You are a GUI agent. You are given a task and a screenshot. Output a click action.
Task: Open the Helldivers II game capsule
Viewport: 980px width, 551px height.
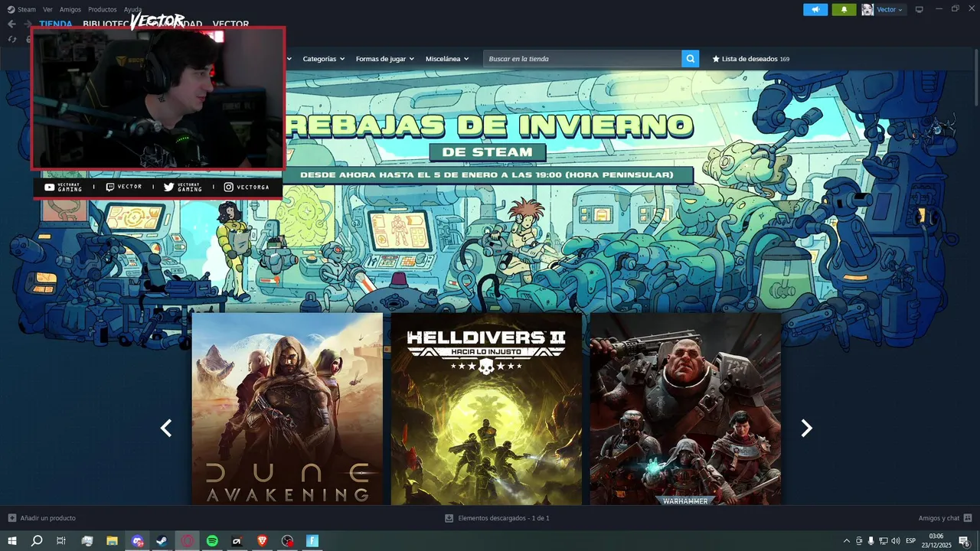486,409
